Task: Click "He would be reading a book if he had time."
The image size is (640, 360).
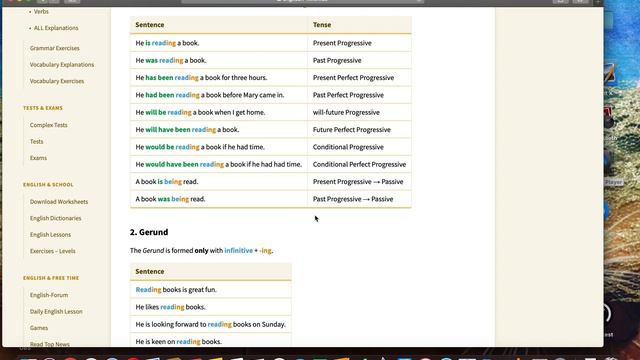Action: (200, 147)
